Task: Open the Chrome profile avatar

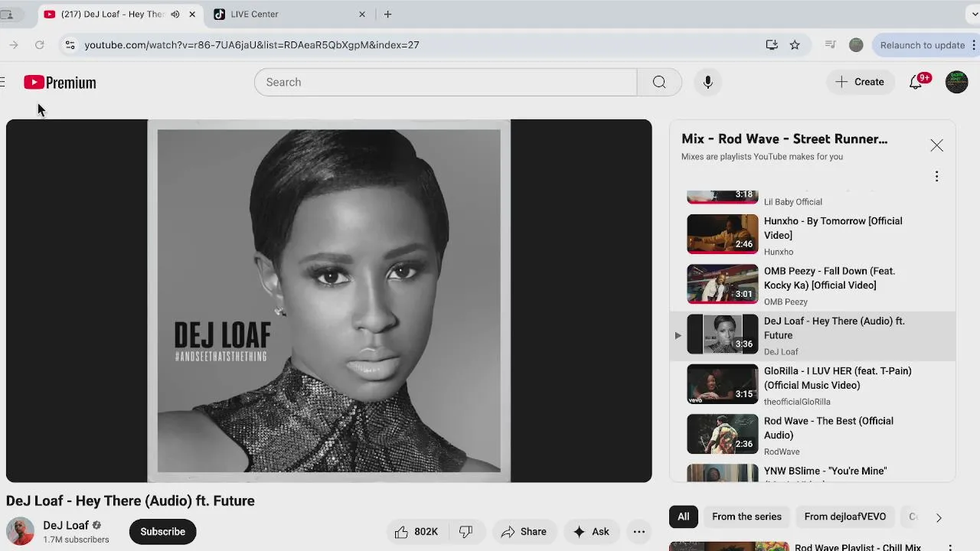Action: [856, 45]
